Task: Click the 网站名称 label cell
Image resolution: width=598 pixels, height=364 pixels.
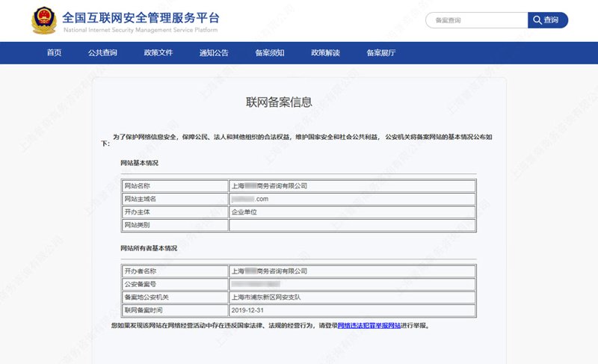Action: 175,186
